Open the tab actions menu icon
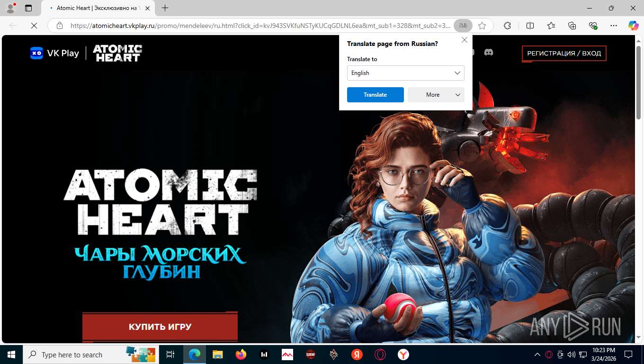Screen dimensions: 644x364 [28, 8]
